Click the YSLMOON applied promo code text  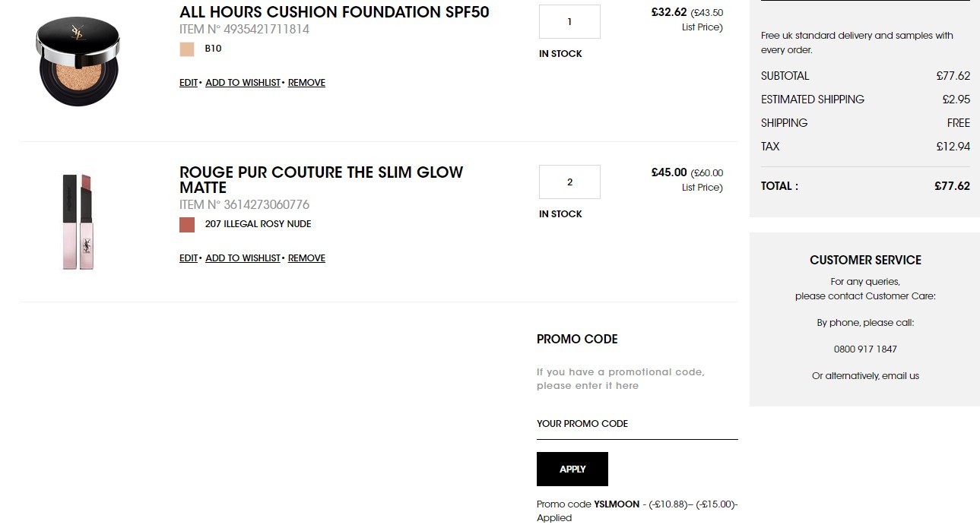coord(617,504)
